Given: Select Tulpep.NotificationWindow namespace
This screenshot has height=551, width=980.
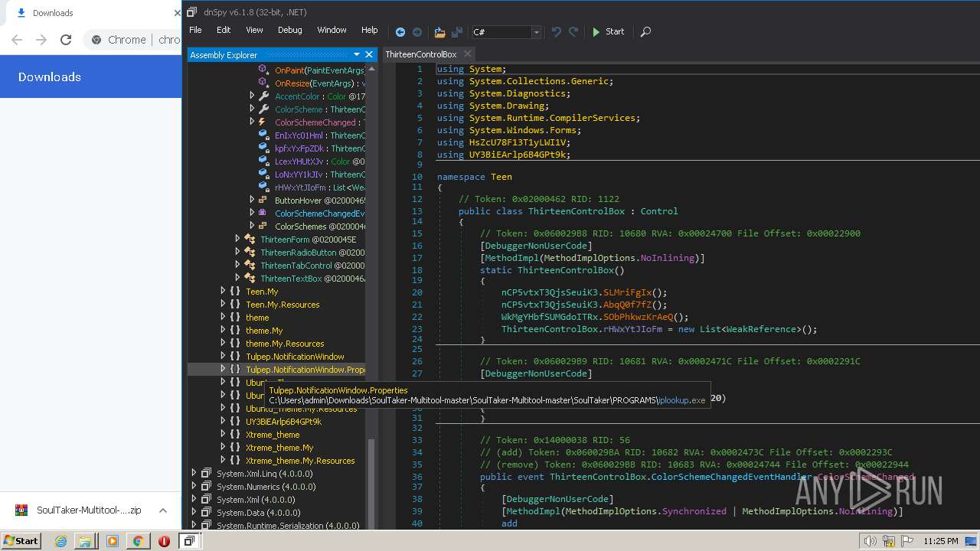Looking at the screenshot, I should point(295,357).
